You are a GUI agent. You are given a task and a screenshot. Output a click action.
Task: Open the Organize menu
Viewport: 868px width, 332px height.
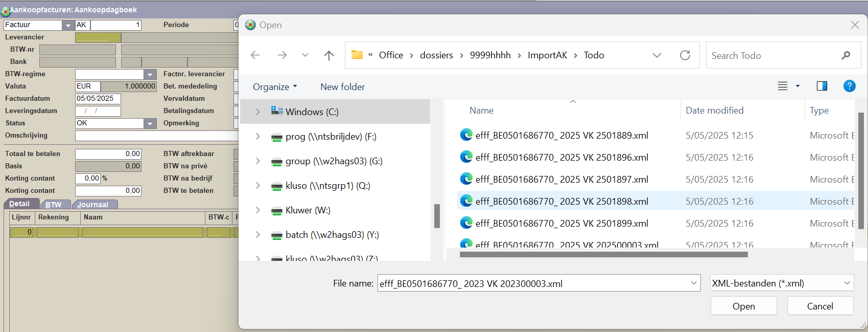click(x=275, y=87)
